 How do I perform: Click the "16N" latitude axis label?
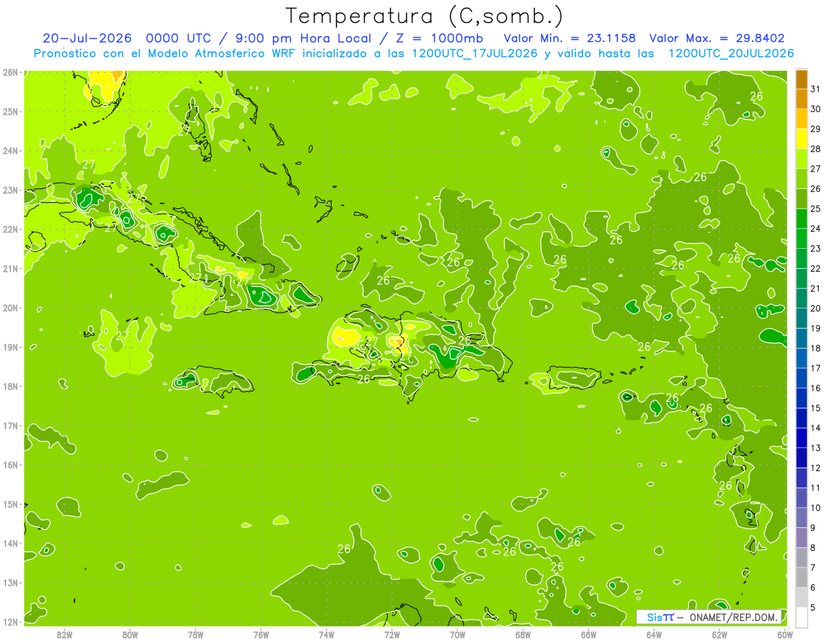(10, 465)
